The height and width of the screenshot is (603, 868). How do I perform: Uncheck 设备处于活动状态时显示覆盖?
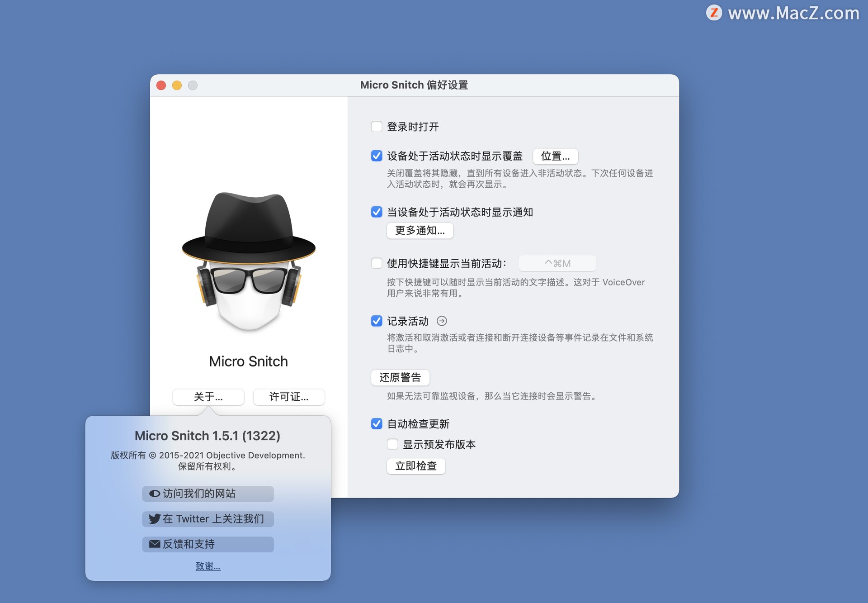click(376, 156)
